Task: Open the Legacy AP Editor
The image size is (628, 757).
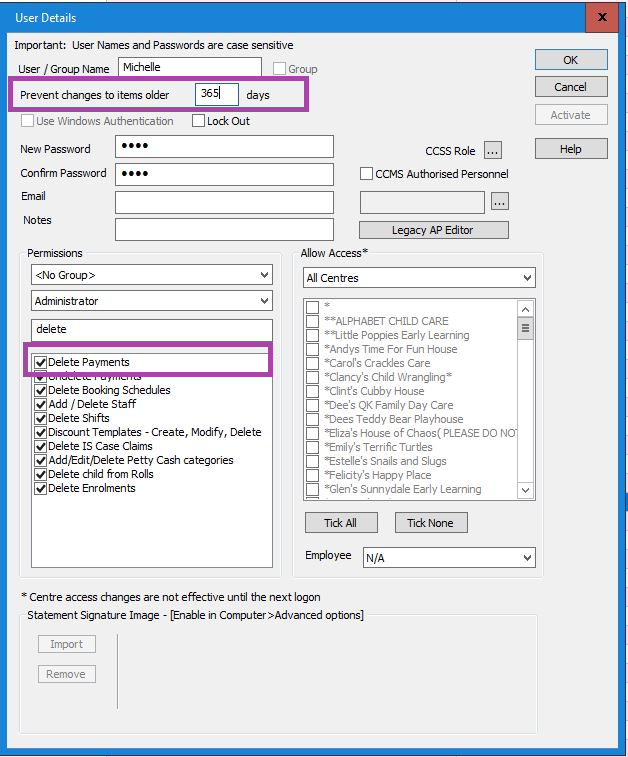Action: click(x=433, y=230)
